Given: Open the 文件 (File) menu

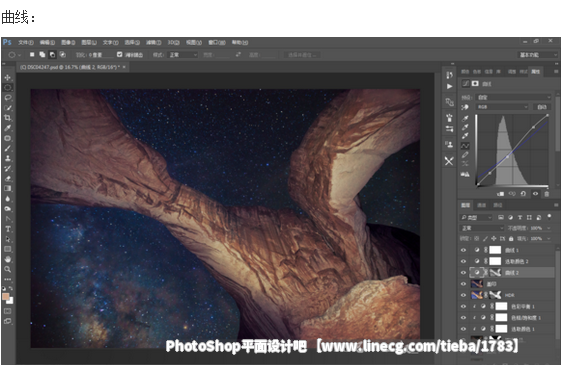Looking at the screenshot, I should coord(26,42).
